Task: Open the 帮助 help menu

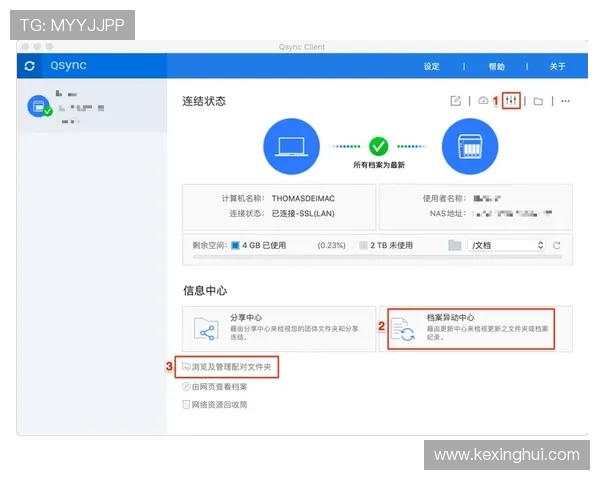Action: pyautogui.click(x=496, y=67)
